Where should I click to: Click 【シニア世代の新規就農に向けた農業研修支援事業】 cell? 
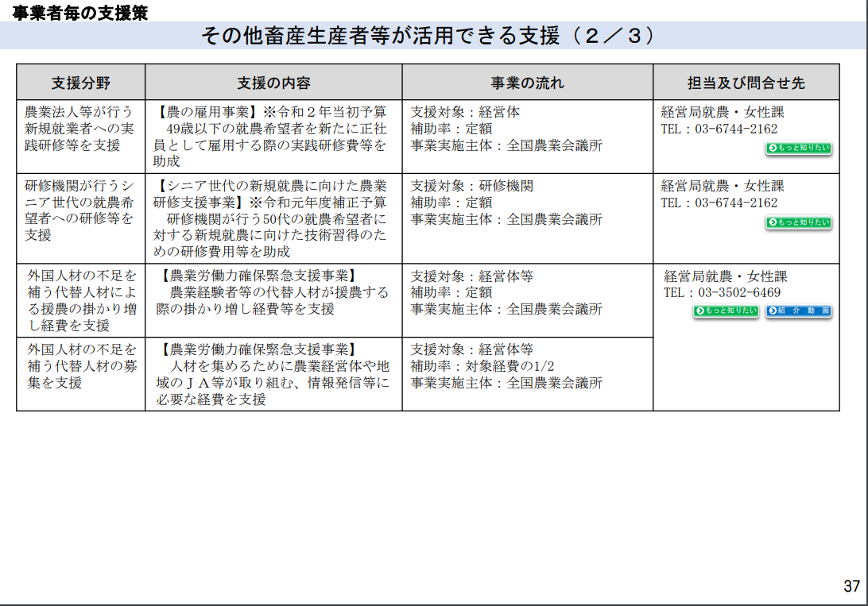click(x=273, y=218)
